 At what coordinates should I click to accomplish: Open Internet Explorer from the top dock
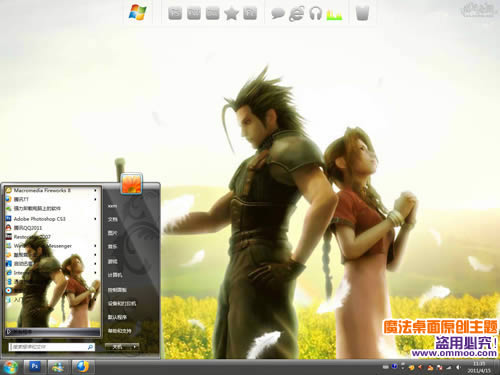296,14
